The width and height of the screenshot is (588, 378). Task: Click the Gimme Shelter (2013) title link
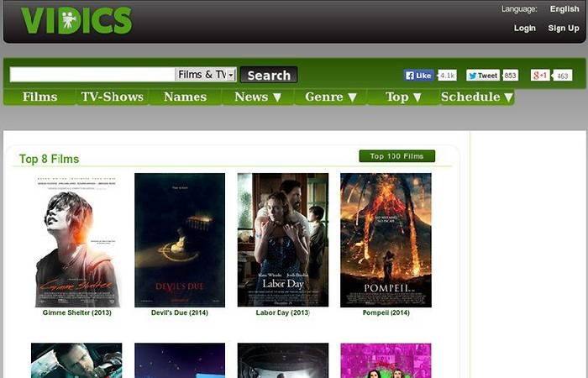(77, 312)
